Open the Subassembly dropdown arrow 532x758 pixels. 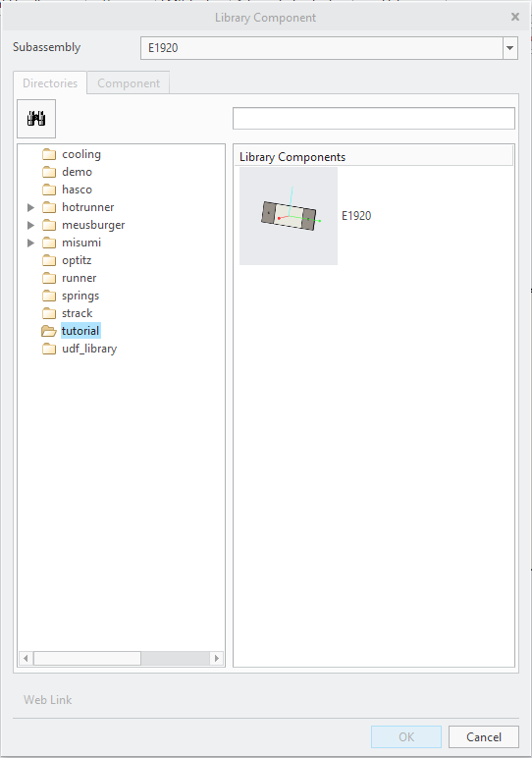tap(509, 48)
